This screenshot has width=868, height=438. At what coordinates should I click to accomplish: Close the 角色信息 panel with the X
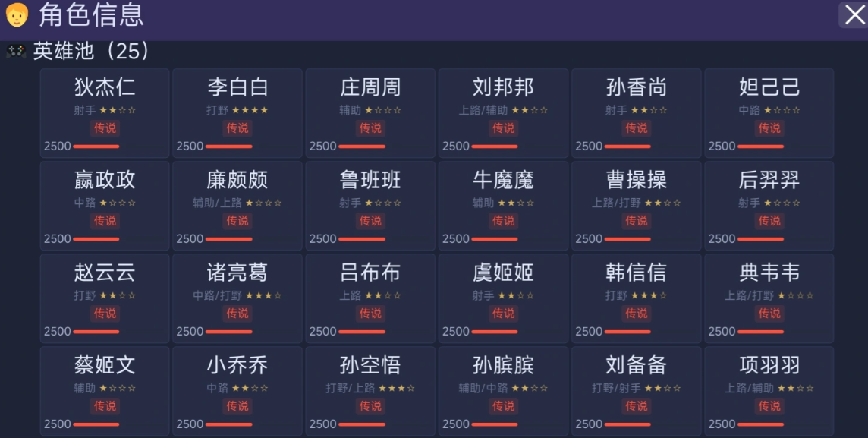pyautogui.click(x=854, y=15)
